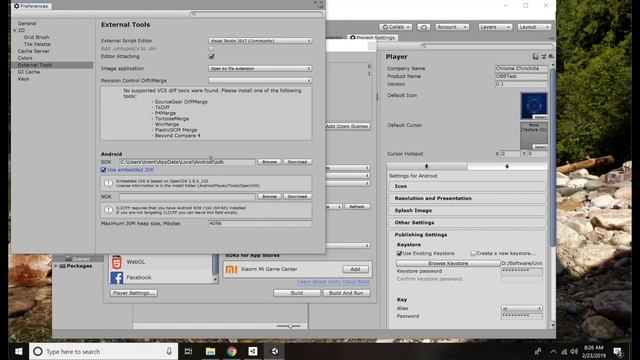Click Browse for the Android SDK path
The image size is (640, 360).
point(269,162)
